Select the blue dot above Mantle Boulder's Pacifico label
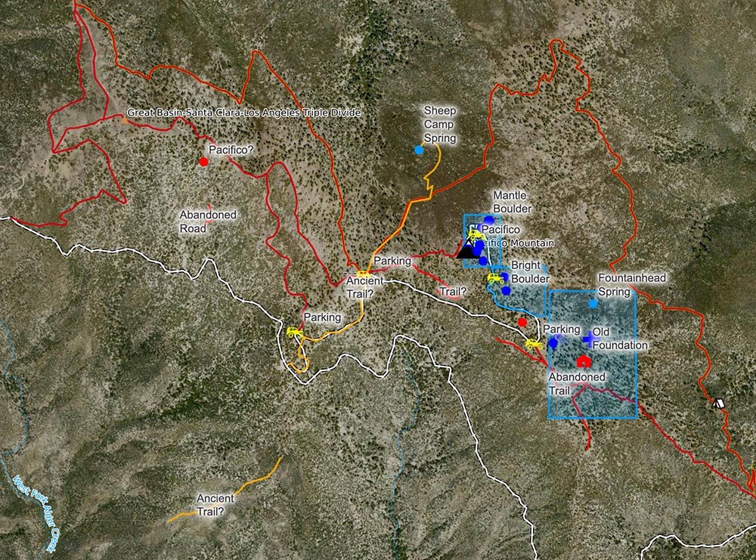 pyautogui.click(x=489, y=220)
